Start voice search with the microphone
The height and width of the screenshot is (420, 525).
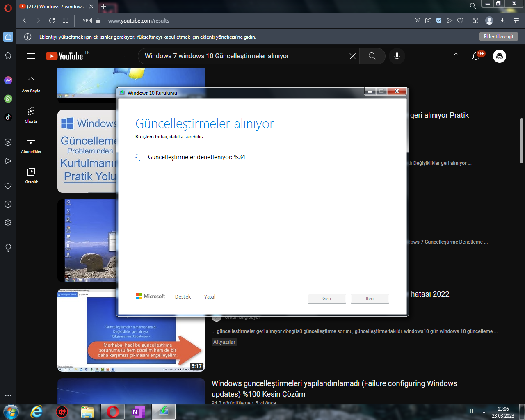click(397, 56)
